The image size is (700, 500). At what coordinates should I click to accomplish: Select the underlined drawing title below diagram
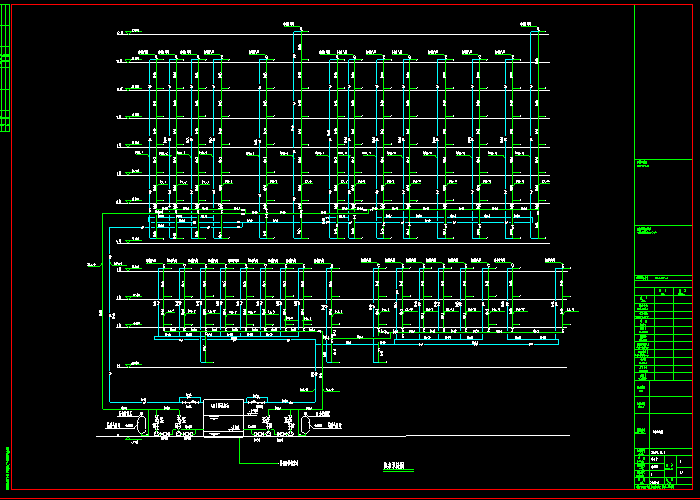click(395, 466)
